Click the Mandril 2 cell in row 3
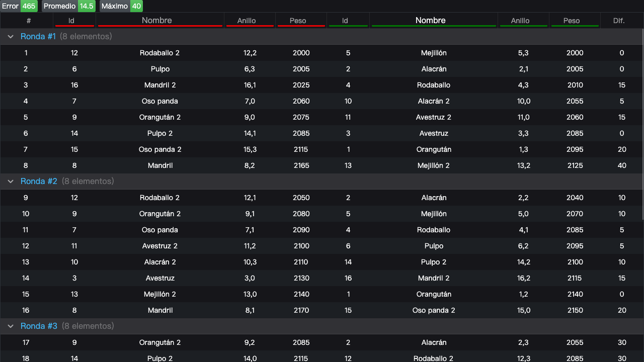Screen dimensions: 644x362 [x=160, y=85]
